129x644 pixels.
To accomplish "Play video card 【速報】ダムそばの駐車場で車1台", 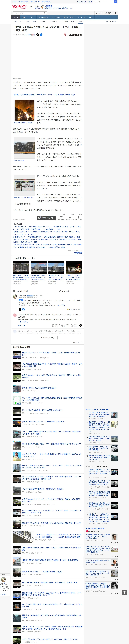I will tap(74, 267).
